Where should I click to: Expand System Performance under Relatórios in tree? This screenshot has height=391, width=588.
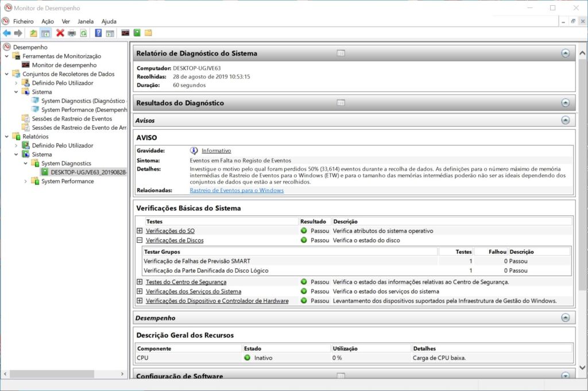pyautogui.click(x=26, y=181)
